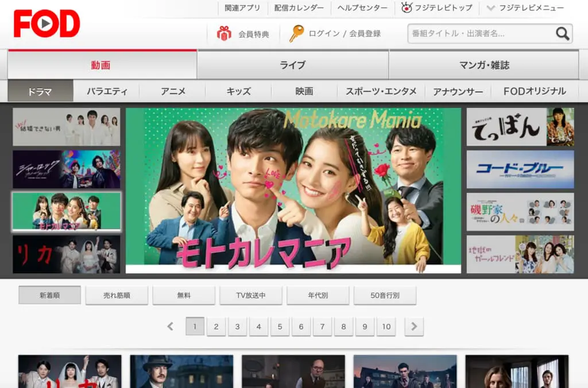Click the gold key login icon

tap(296, 33)
